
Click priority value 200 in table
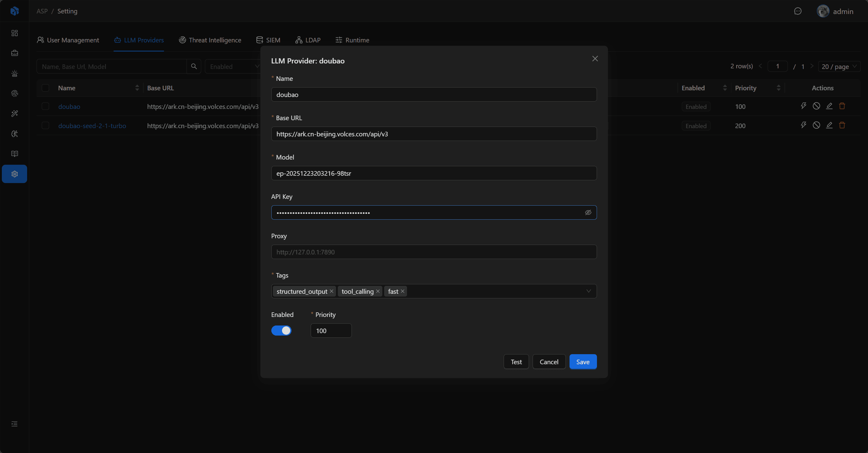(740, 126)
